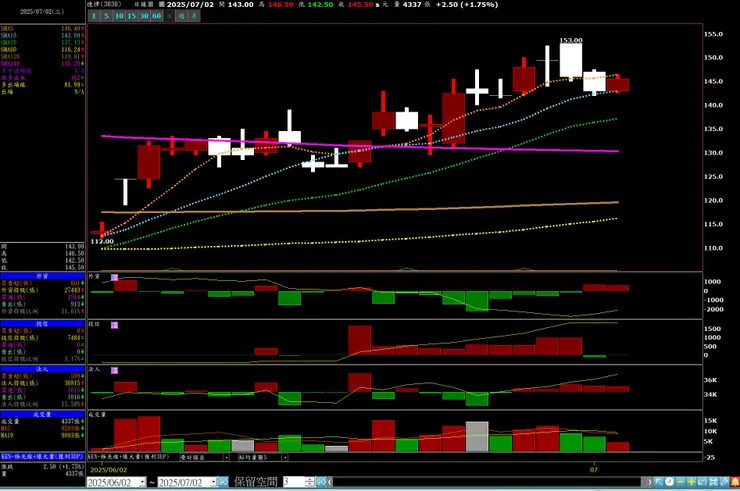This screenshot has height=491, width=740.
Task: Click the SMA5 legend entry
Action: pyautogui.click(x=42, y=29)
